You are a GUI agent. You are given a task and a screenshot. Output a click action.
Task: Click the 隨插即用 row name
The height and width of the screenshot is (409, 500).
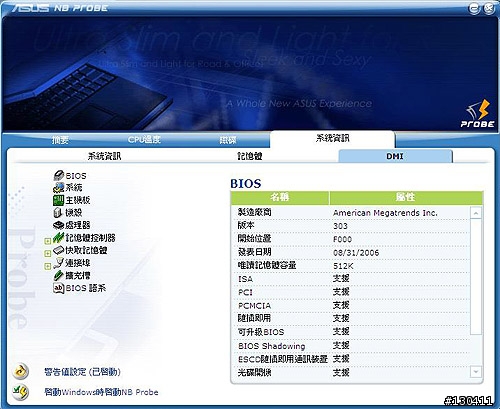click(254, 318)
